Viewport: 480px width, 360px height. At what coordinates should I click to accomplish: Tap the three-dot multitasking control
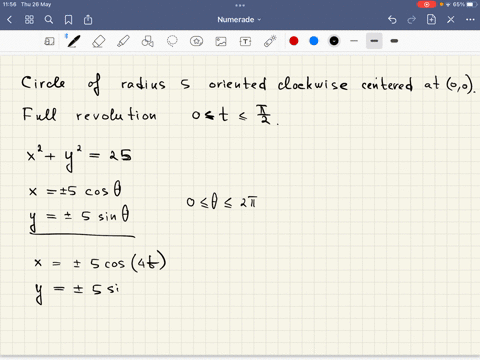coord(240,5)
